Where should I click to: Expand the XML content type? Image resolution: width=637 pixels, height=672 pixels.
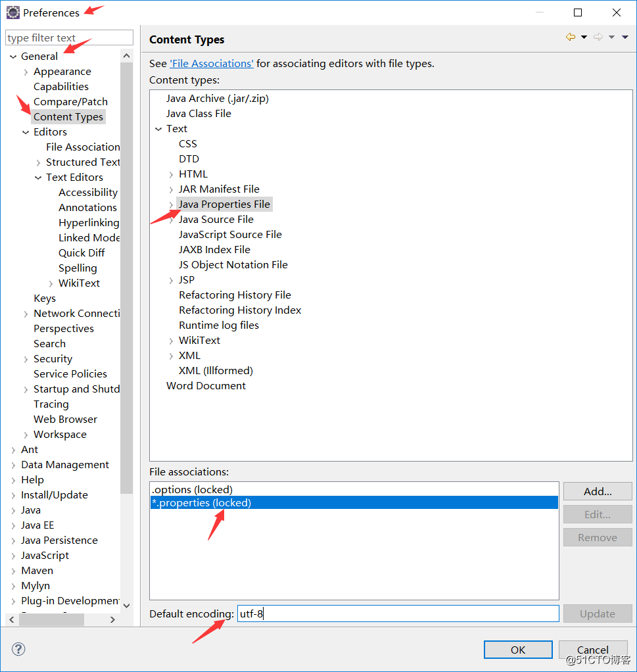(x=171, y=356)
